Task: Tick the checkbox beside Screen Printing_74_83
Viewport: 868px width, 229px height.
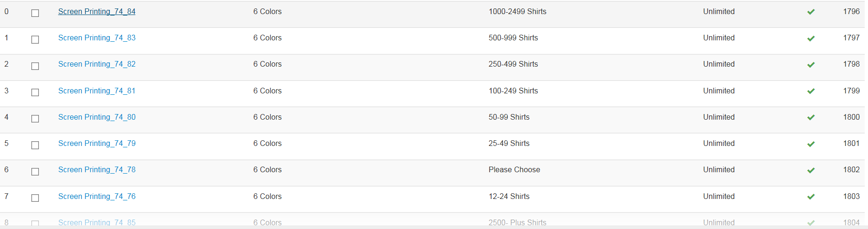Action: pyautogui.click(x=35, y=39)
